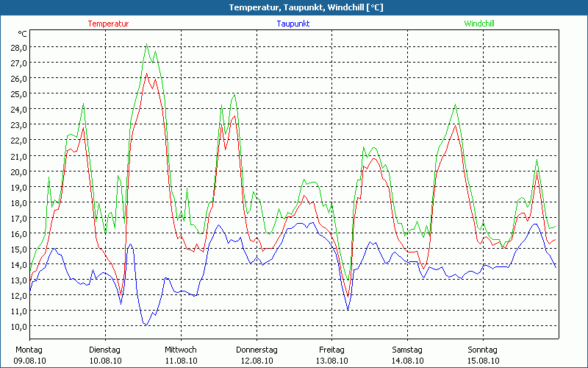This screenshot has height=368, width=588.
Task: Click the chart title 'Temperatur, Taupunkt, Windchill [°C]'
Action: [306, 7]
